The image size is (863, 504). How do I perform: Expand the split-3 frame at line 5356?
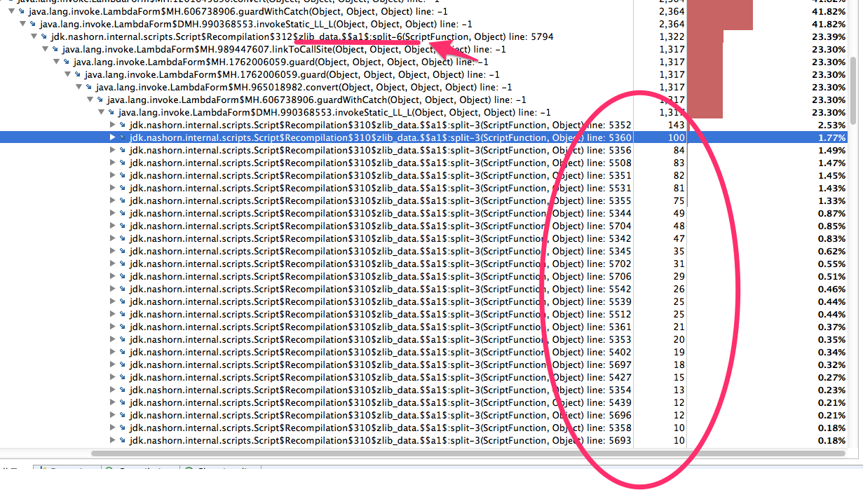click(x=113, y=151)
